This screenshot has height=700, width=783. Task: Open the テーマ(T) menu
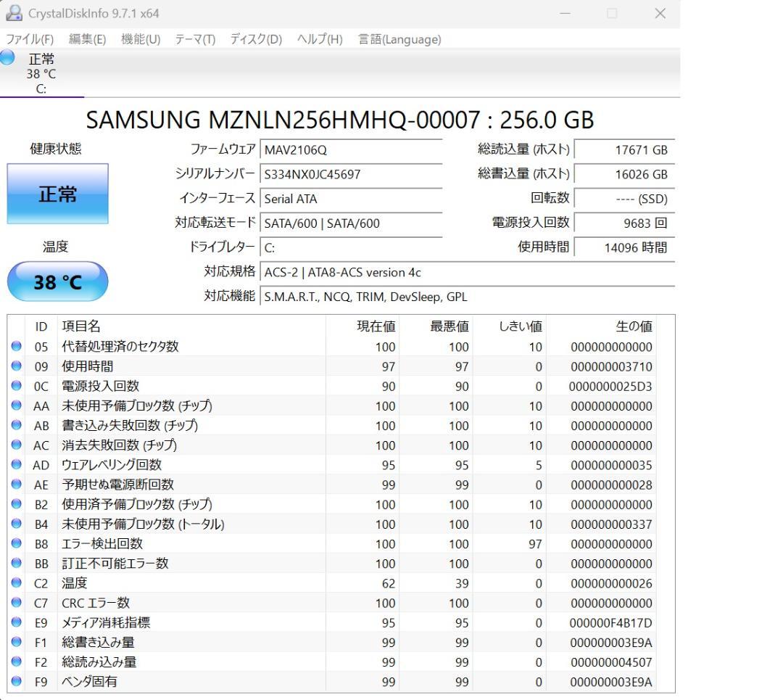pyautogui.click(x=194, y=40)
